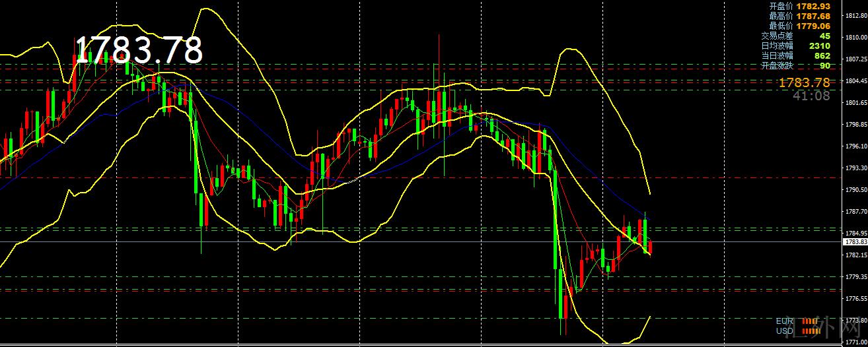Click the 1812.80 price axis label
The width and height of the screenshot is (868, 347).
[856, 16]
